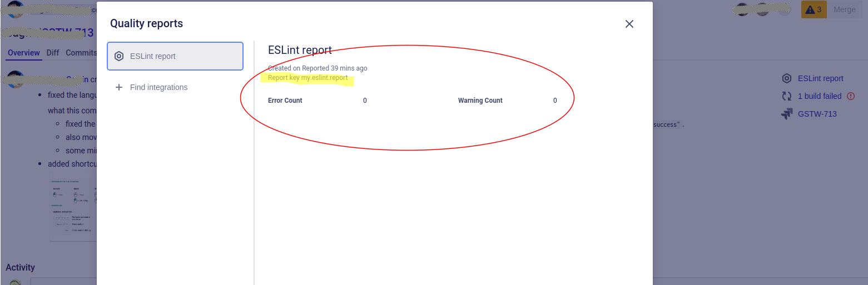The height and width of the screenshot is (285, 868).
Task: Click the Quality reports dialog title
Action: 146,23
